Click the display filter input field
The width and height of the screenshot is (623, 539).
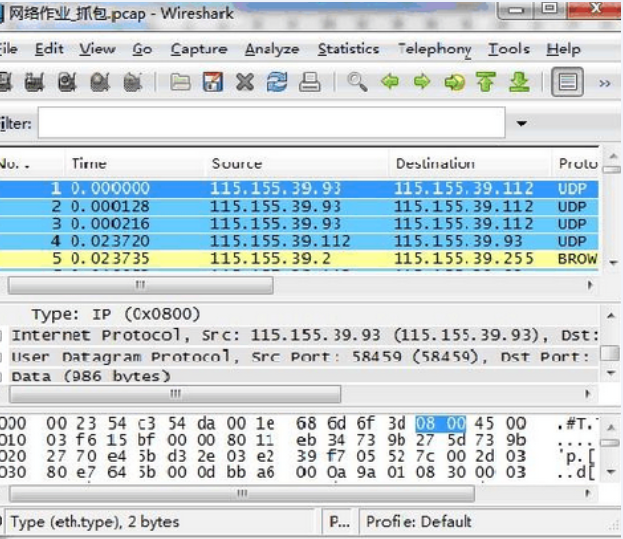point(272,123)
